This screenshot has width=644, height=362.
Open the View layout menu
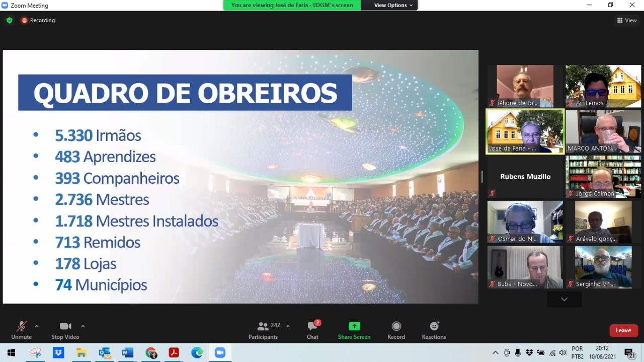pyautogui.click(x=627, y=20)
